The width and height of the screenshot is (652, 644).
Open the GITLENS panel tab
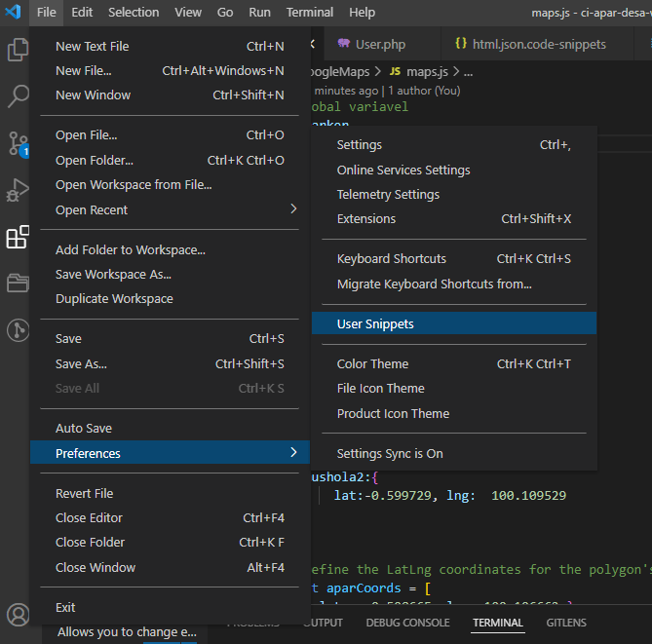[566, 623]
